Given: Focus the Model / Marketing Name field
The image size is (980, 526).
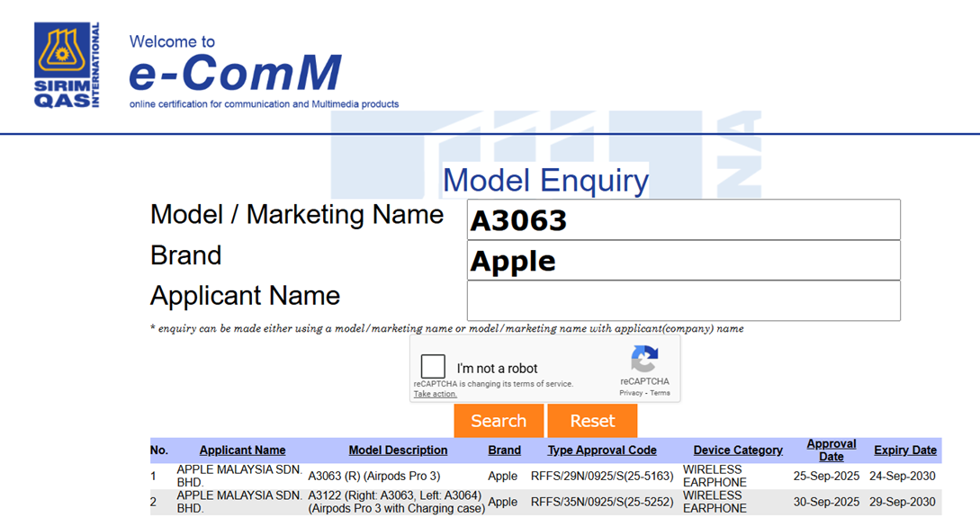Looking at the screenshot, I should pos(683,220).
